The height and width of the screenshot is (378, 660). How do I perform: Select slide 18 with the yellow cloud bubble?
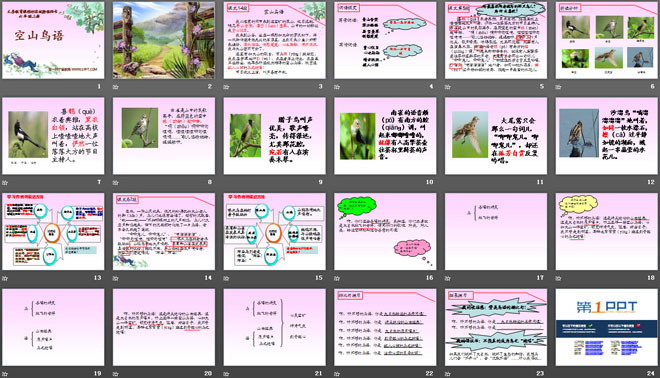click(607, 232)
